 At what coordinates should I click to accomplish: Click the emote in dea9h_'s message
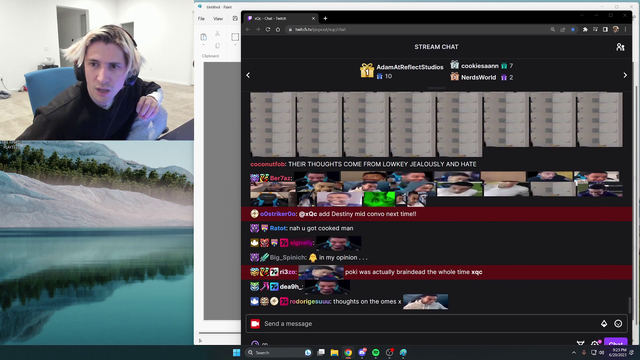[327, 287]
